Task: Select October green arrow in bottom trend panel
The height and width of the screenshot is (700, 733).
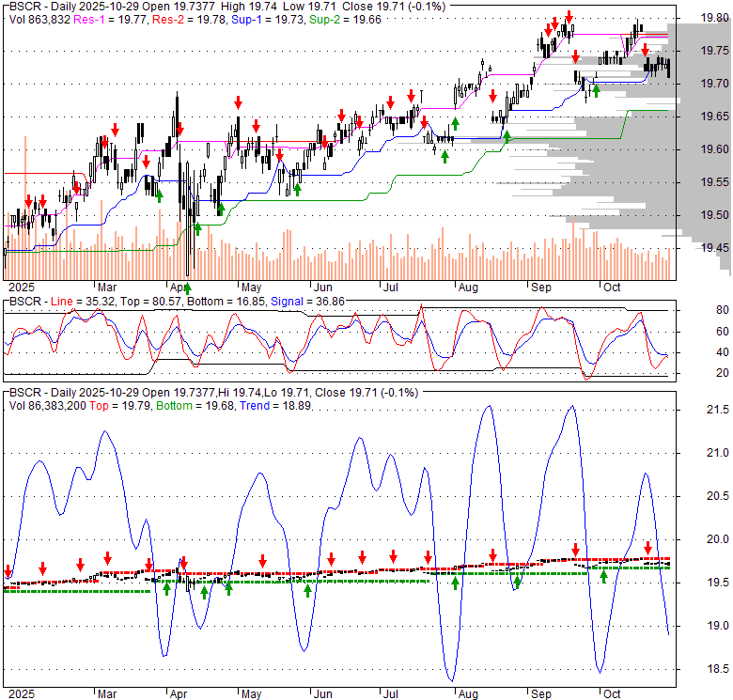Action: (604, 576)
